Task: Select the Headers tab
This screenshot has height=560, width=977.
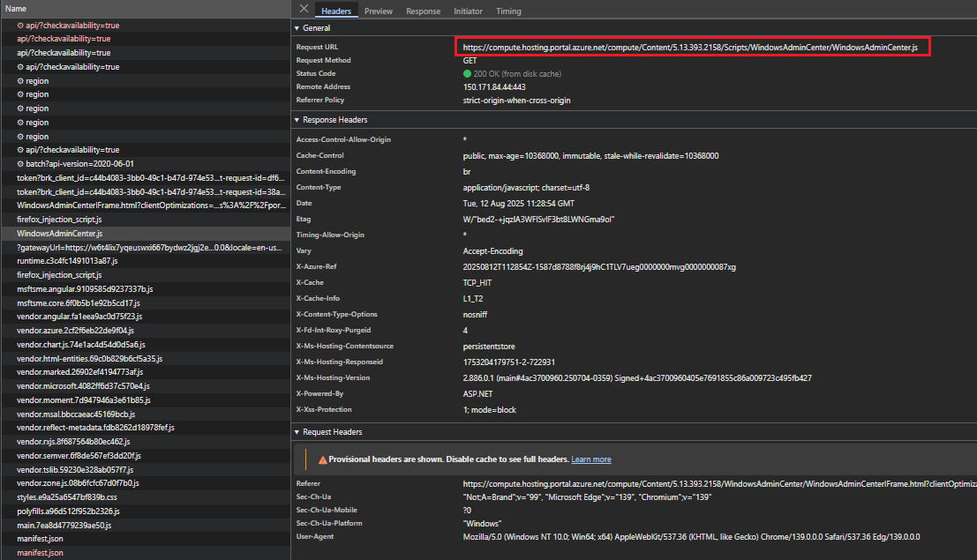Action: click(335, 11)
